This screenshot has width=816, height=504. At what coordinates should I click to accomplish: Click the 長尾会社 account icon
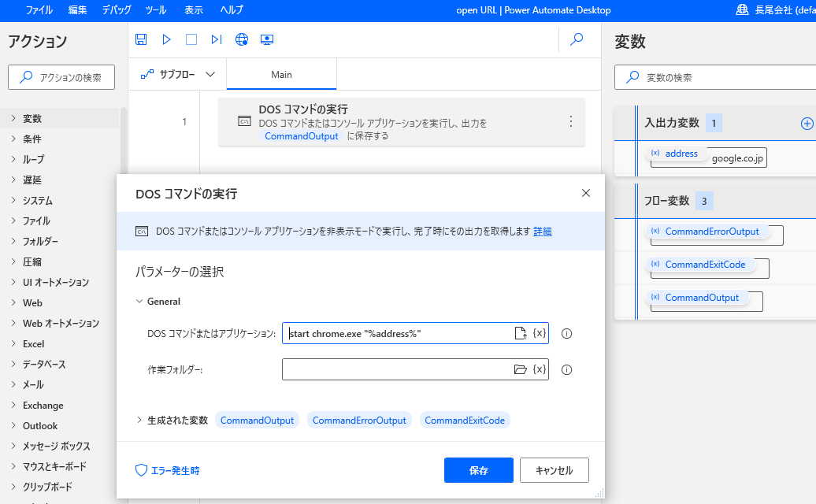click(x=741, y=9)
